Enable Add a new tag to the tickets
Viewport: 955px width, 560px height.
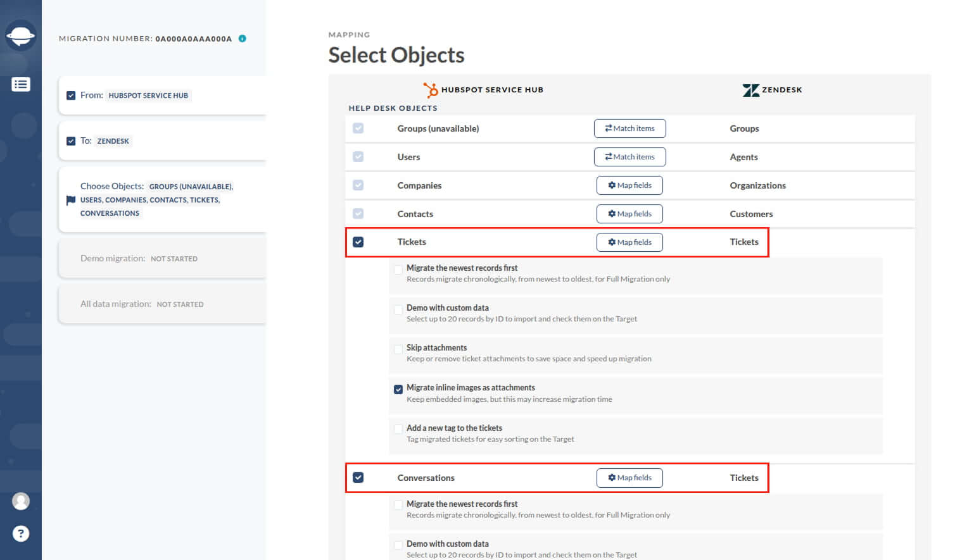tap(398, 429)
